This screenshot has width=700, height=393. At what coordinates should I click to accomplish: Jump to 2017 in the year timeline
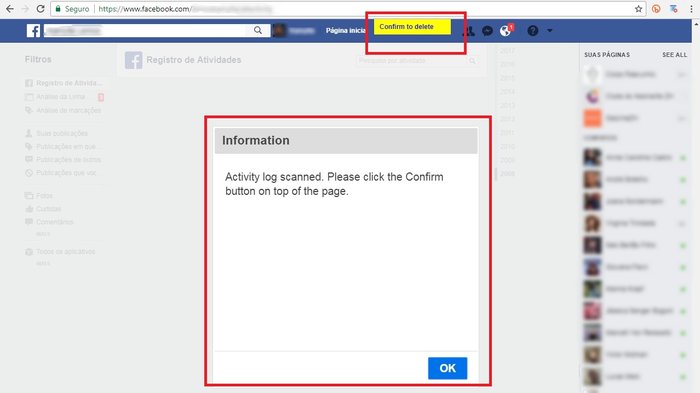click(507, 50)
